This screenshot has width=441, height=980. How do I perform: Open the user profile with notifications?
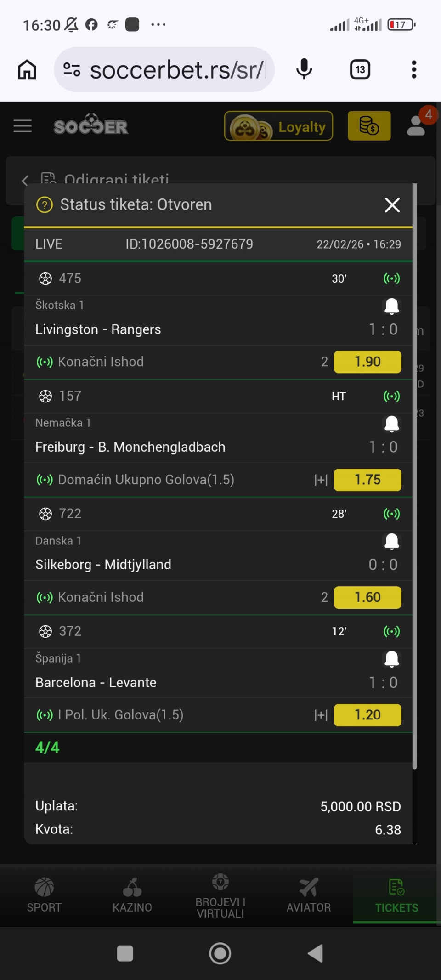coord(417,125)
